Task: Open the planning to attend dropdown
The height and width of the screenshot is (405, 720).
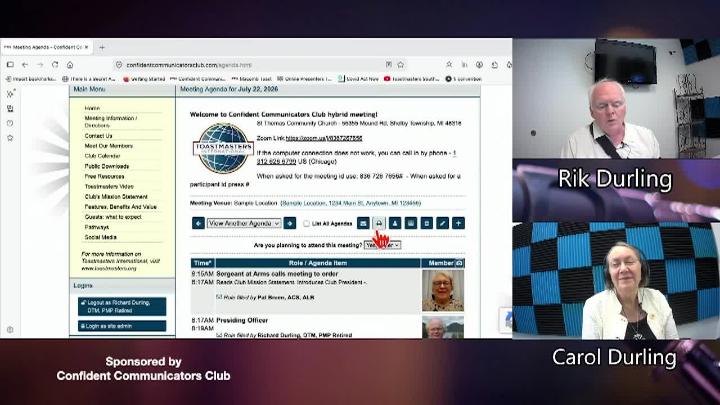Action: click(x=382, y=245)
